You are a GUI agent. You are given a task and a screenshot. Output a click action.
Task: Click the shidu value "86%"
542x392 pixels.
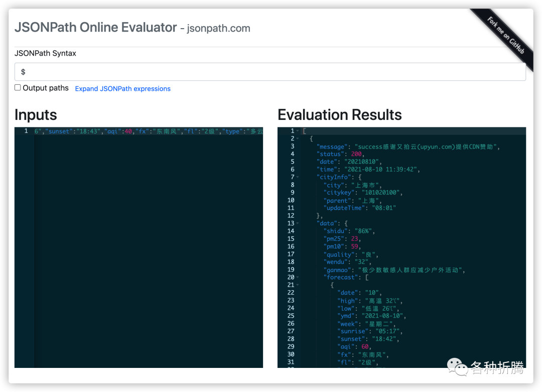[x=363, y=231]
